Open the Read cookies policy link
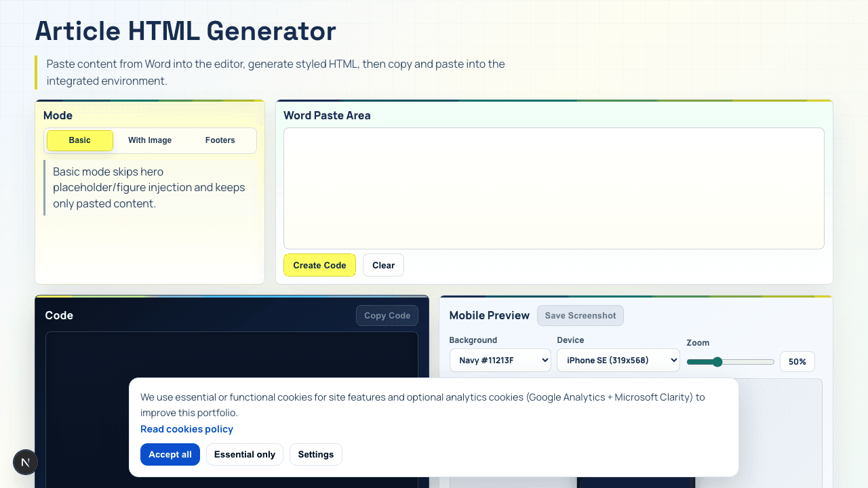The height and width of the screenshot is (488, 868). [x=186, y=429]
